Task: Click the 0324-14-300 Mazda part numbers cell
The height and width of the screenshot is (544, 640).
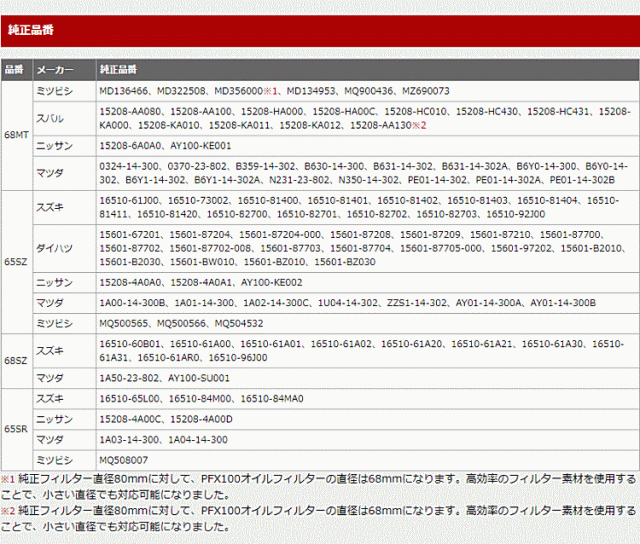Action: tap(368, 173)
